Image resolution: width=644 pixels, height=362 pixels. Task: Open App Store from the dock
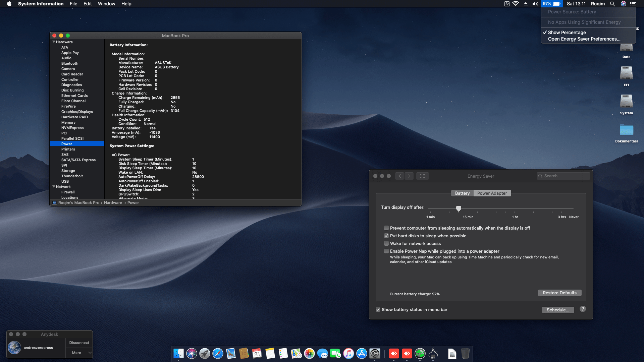[362, 353]
